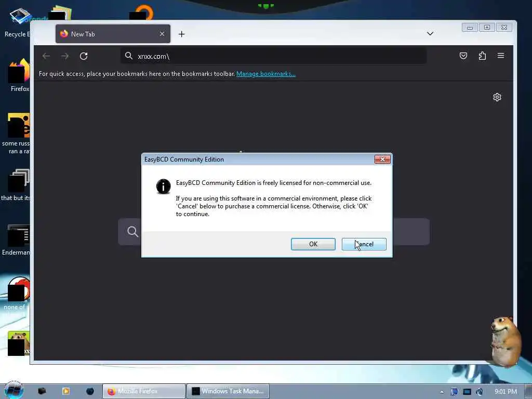
Task: Open the Firefox extensions puzzle icon
Action: point(482,56)
